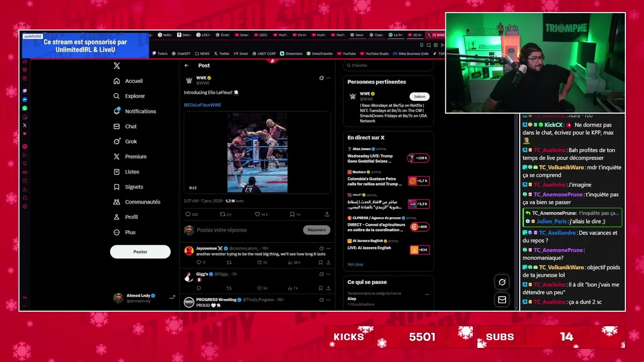Open Accueil home in X sidebar
The width and height of the screenshot is (644, 362).
pyautogui.click(x=129, y=81)
